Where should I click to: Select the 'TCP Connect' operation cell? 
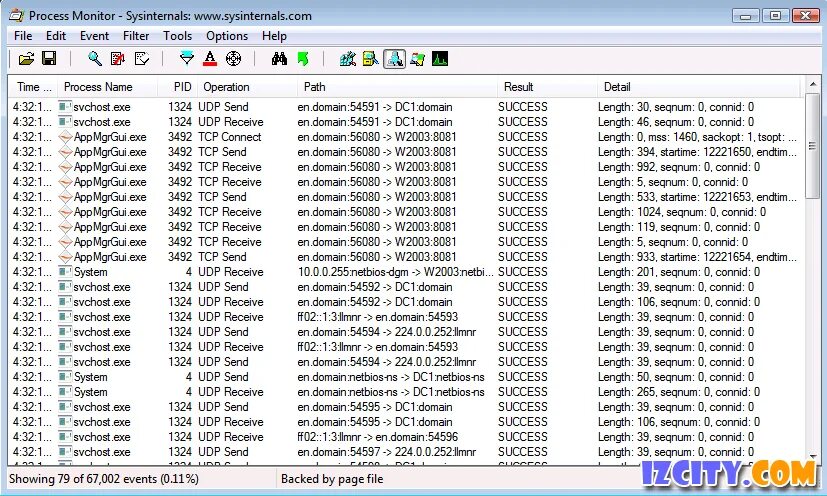click(229, 137)
